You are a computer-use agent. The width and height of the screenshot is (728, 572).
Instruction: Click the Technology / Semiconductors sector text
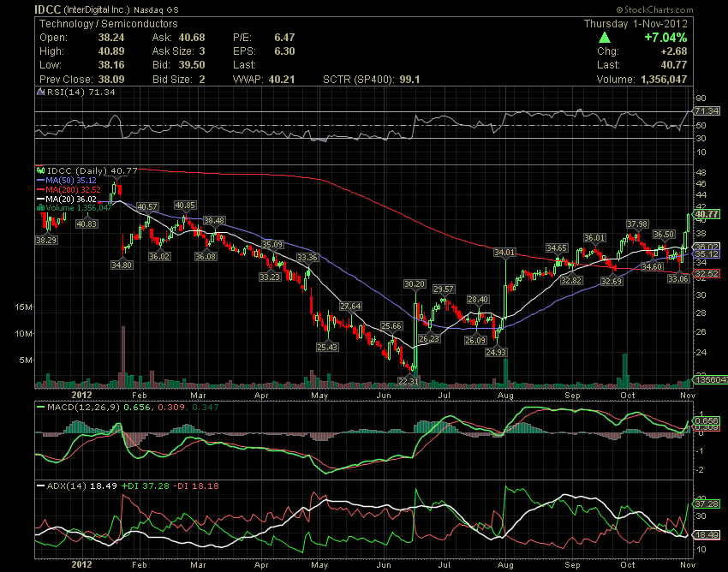coord(108,24)
